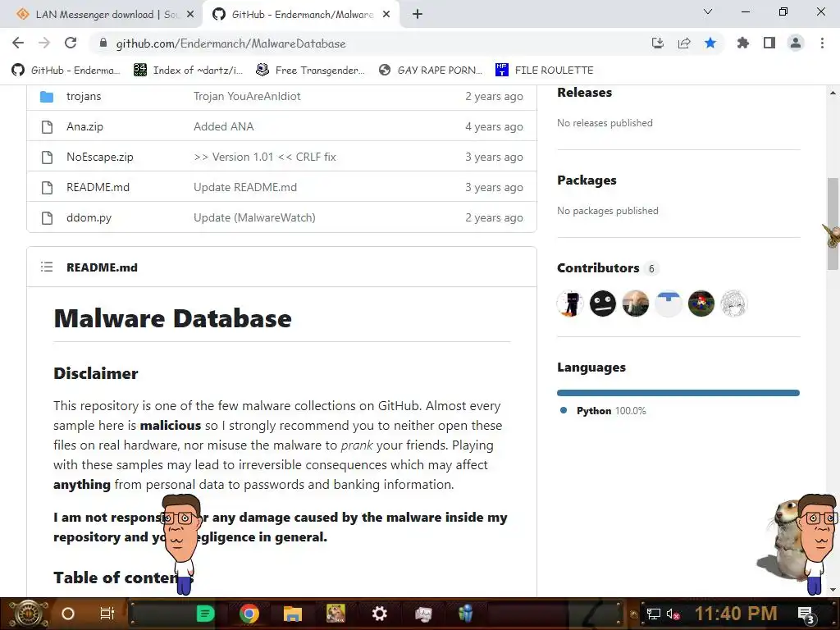The height and width of the screenshot is (630, 840).
Task: Open the GitHub - Enderma... bookmark
Action: click(66, 71)
